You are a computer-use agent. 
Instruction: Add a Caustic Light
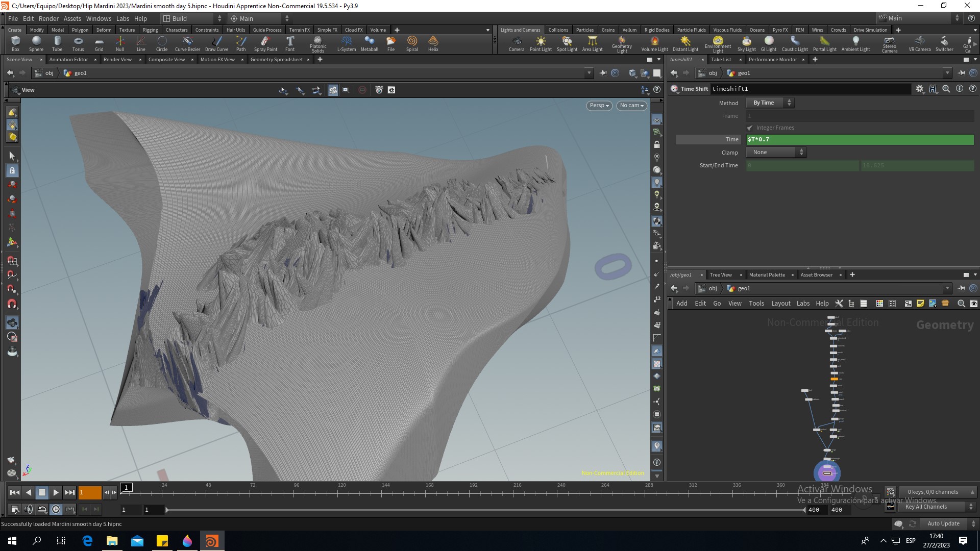pyautogui.click(x=795, y=43)
